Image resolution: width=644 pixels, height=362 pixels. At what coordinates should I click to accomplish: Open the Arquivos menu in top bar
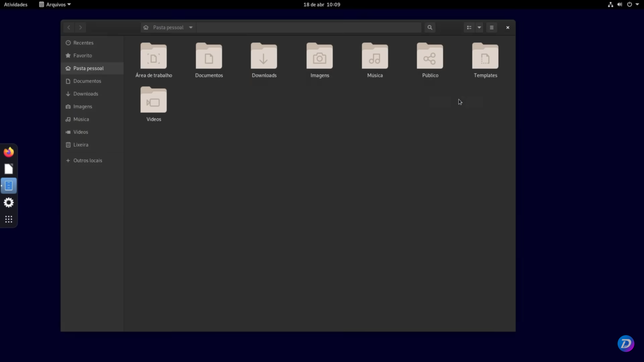(x=55, y=5)
